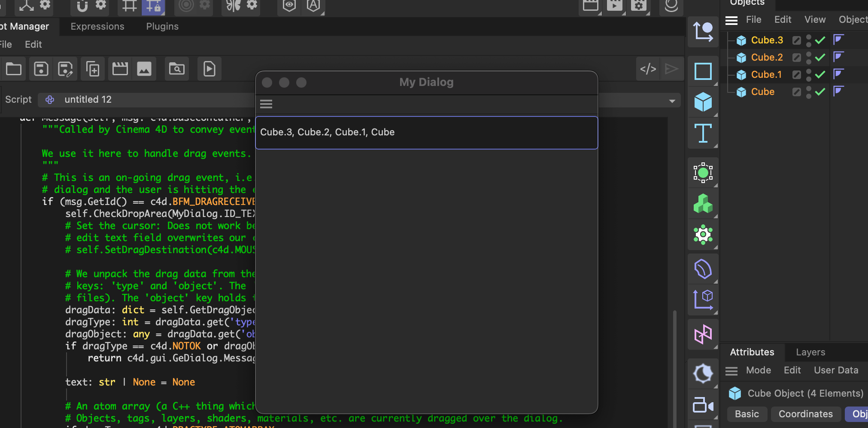
Task: Switch to the Expressions tab
Action: pyautogui.click(x=97, y=27)
